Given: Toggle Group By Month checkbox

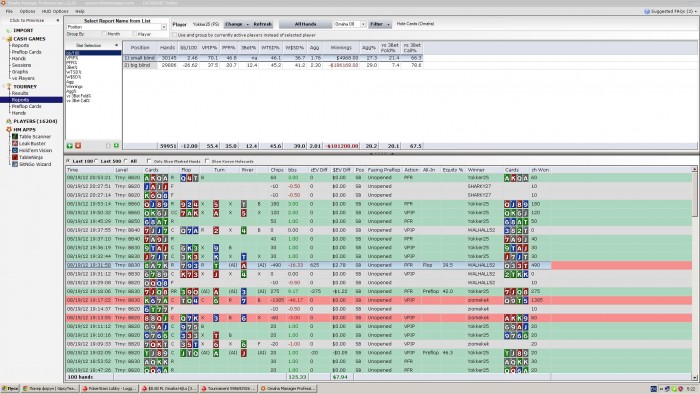Looking at the screenshot, I should (x=104, y=34).
